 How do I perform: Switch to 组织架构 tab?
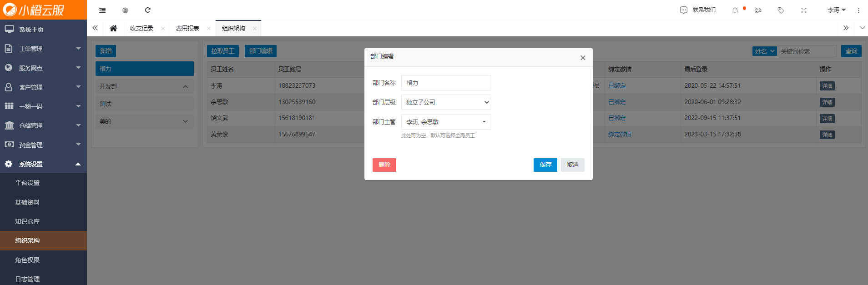233,28
